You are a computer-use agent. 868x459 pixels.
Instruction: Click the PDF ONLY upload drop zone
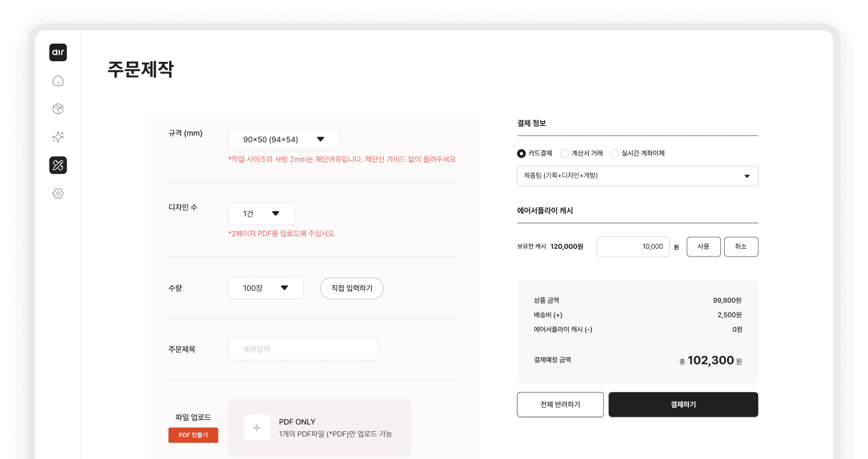pos(319,428)
